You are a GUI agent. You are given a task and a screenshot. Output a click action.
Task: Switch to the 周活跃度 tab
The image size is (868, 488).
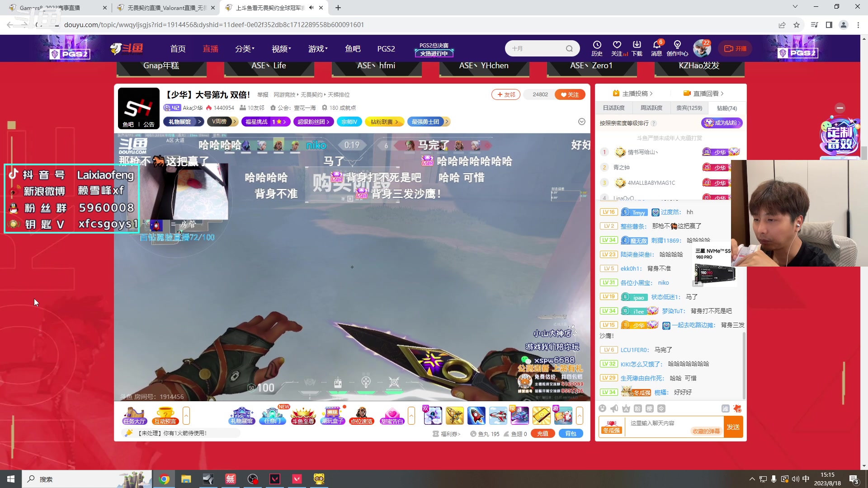tap(651, 108)
